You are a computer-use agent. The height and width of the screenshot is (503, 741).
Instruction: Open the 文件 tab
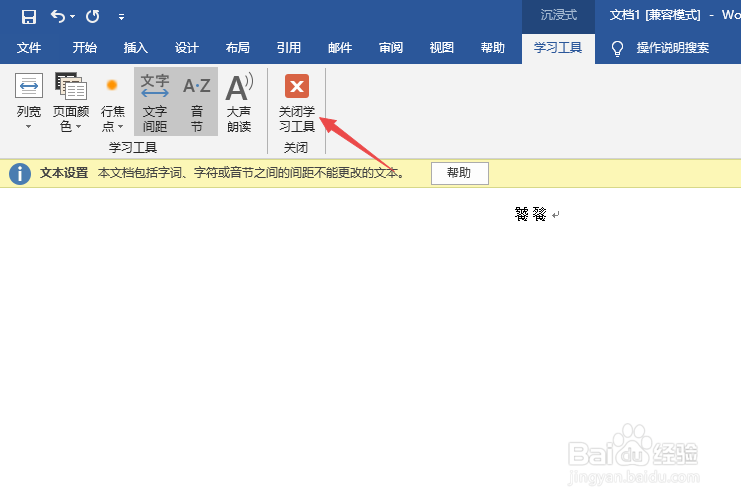[x=29, y=48]
